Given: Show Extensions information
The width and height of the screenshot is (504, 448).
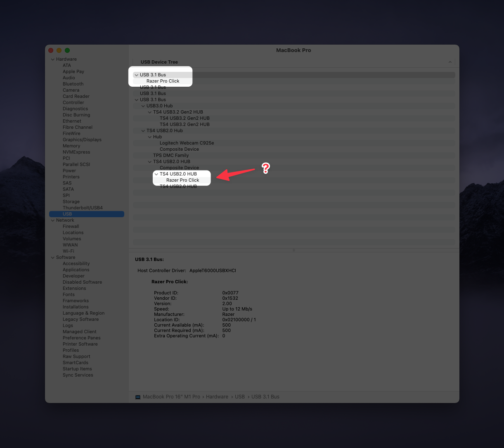Looking at the screenshot, I should [74, 289].
